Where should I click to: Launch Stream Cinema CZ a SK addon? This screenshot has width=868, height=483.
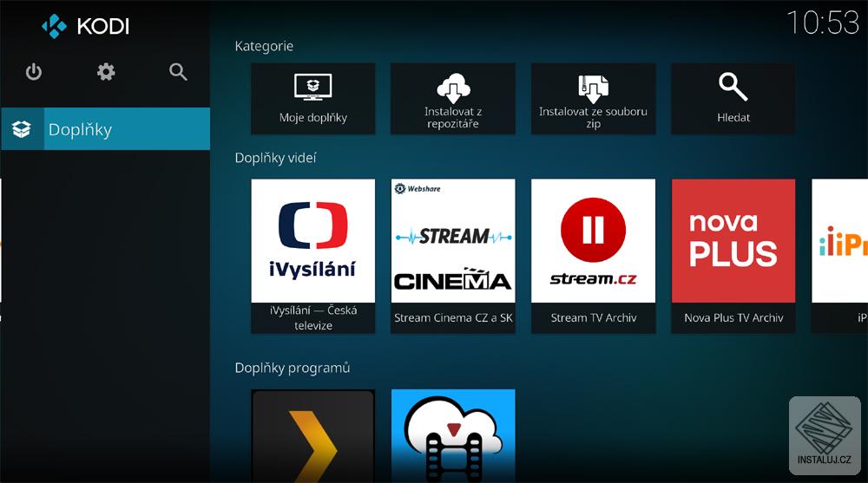[453, 256]
